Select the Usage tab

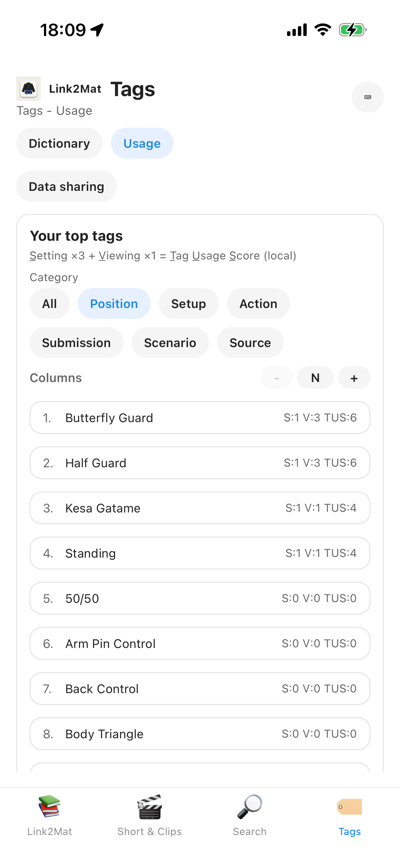tap(142, 143)
